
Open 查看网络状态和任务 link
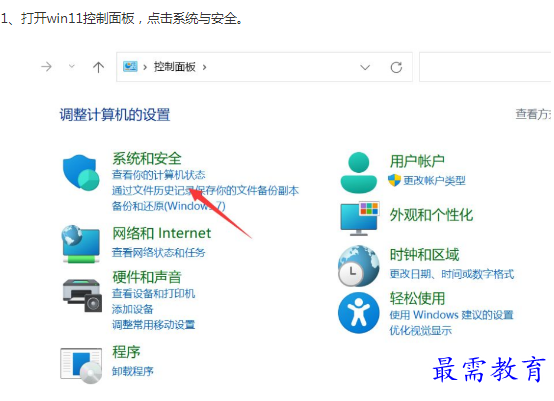coord(159,252)
